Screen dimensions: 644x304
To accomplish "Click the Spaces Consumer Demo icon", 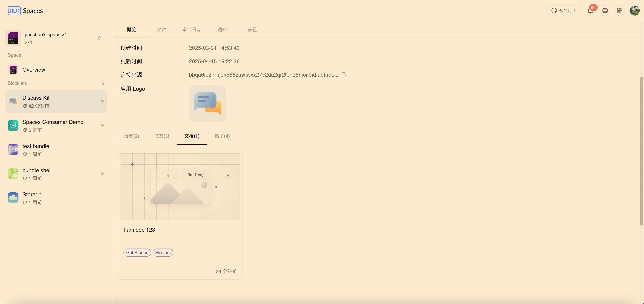I will (x=13, y=125).
